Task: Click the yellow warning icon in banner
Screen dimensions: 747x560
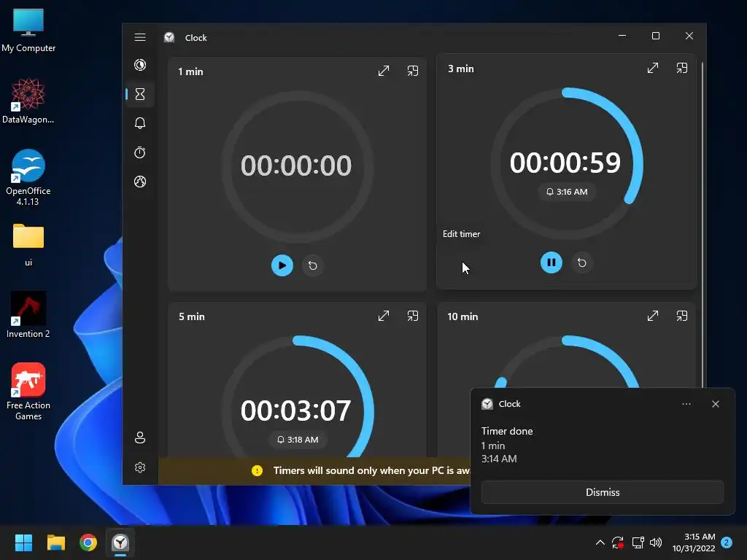Action: click(257, 470)
